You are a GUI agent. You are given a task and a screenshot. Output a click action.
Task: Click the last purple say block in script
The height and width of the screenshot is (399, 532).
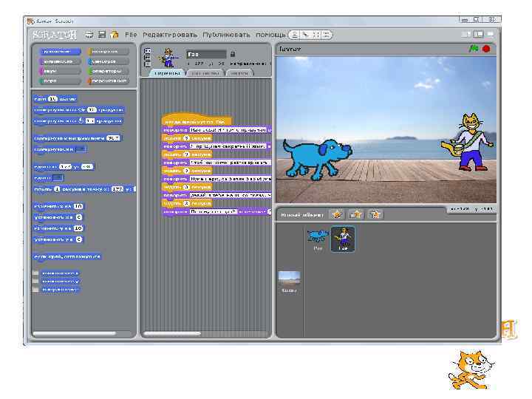216,211
